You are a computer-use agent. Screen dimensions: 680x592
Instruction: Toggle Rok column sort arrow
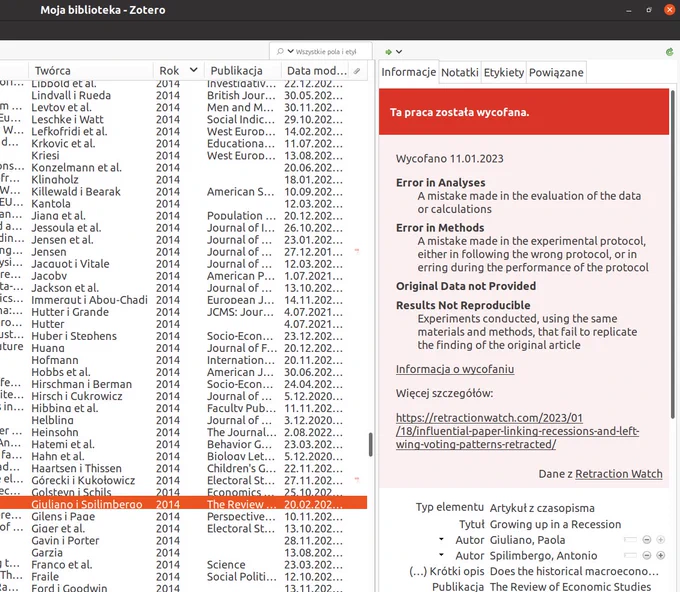(x=193, y=70)
